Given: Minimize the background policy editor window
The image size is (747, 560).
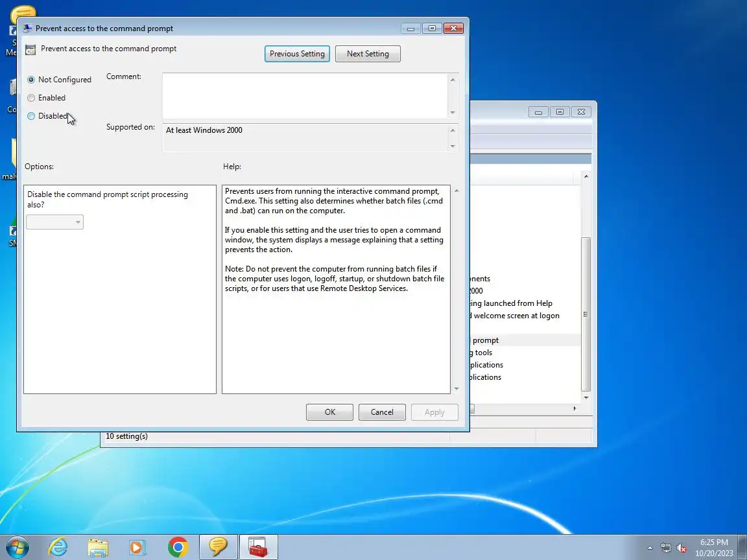Looking at the screenshot, I should 538,112.
